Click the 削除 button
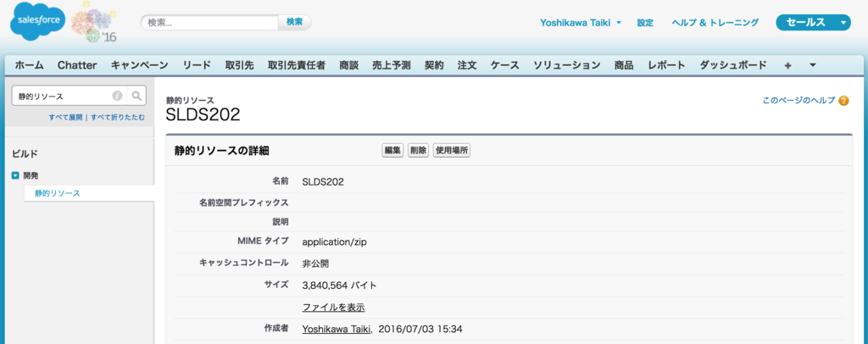 tap(419, 151)
